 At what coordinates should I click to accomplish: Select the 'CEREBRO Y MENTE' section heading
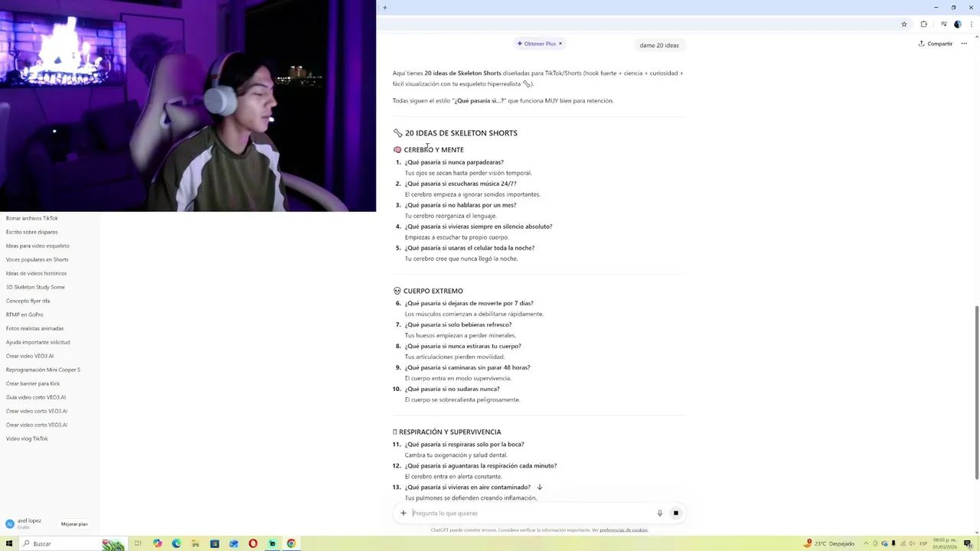coord(433,150)
